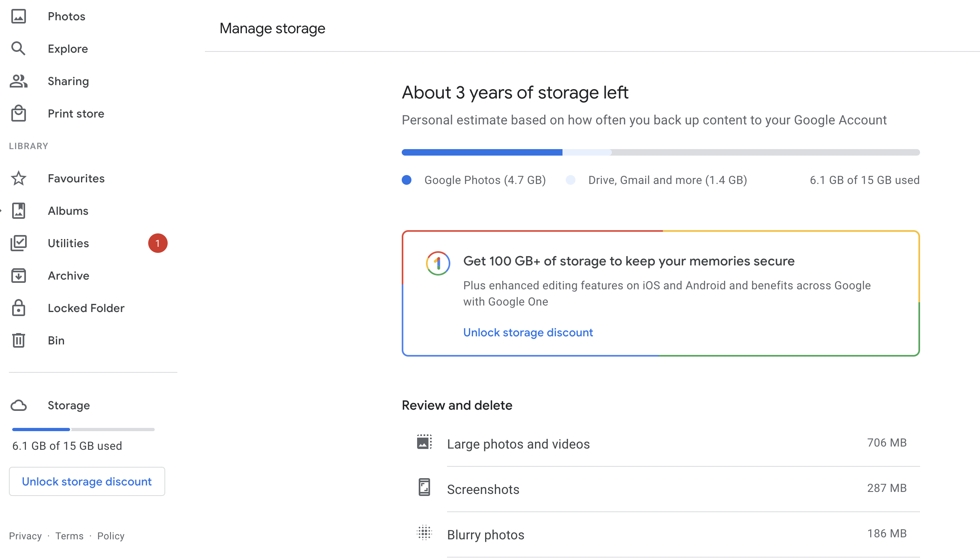Click the "Manage storage" page title
980x560 pixels.
coord(273,28)
